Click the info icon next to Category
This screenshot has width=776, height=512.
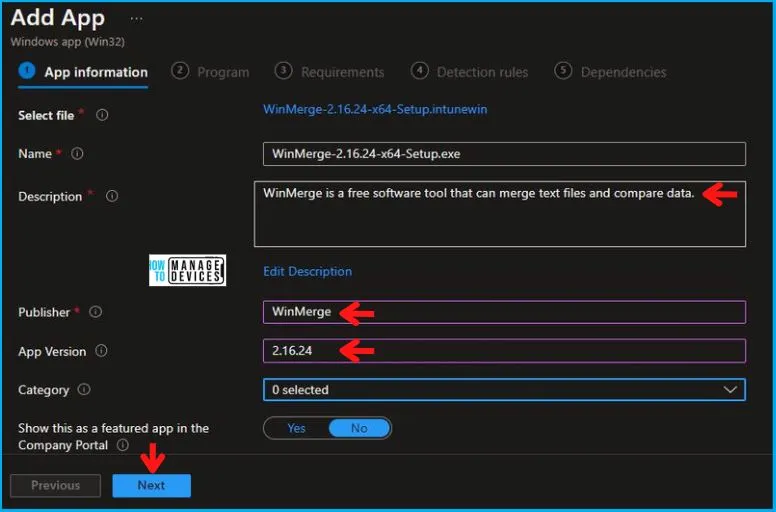point(84,389)
